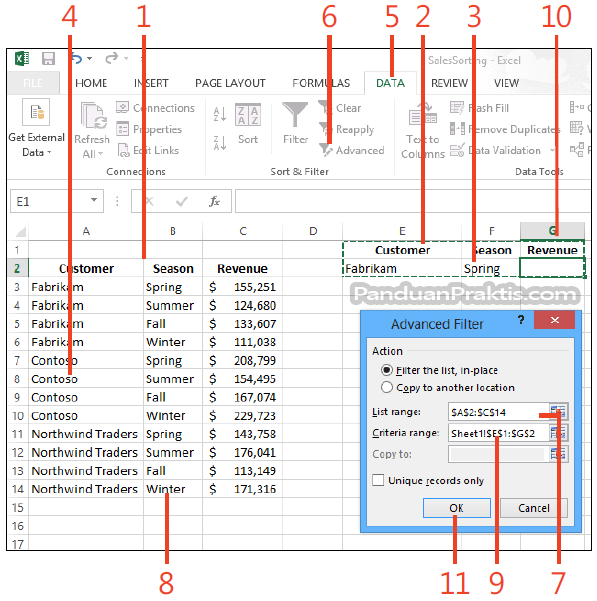The image size is (597, 601).
Task: Select column A header
Action: pos(86,231)
